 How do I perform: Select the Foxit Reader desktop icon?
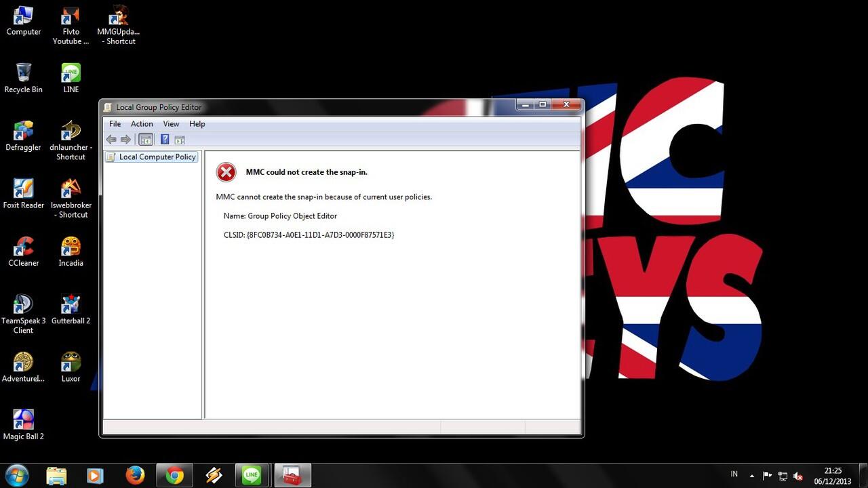23,194
